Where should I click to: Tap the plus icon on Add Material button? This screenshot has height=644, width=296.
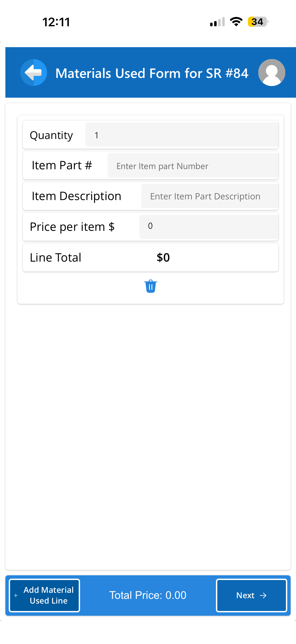click(x=16, y=595)
